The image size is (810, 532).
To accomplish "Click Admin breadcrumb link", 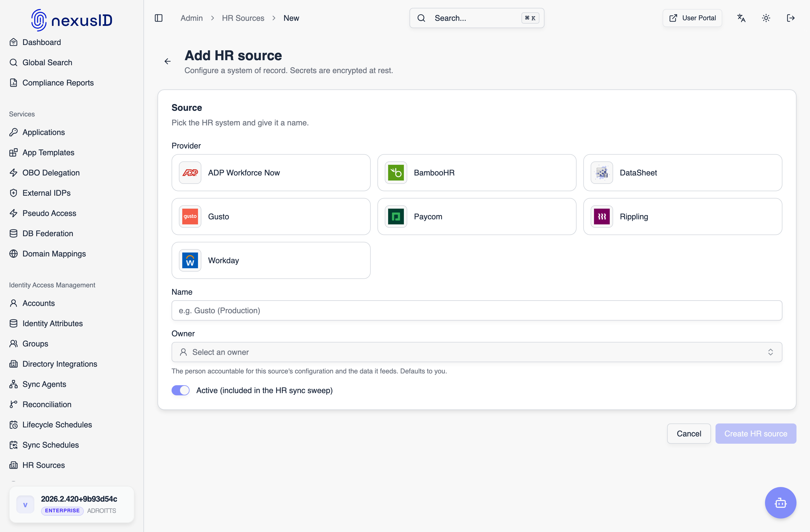I will tap(192, 18).
